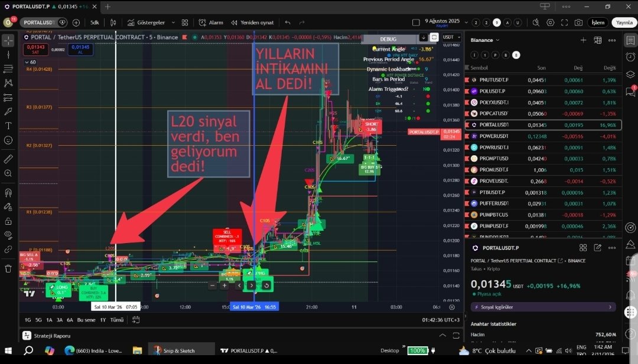Open the Fibonacci retracement tools
This screenshot has height=364, width=638.
click(8, 68)
